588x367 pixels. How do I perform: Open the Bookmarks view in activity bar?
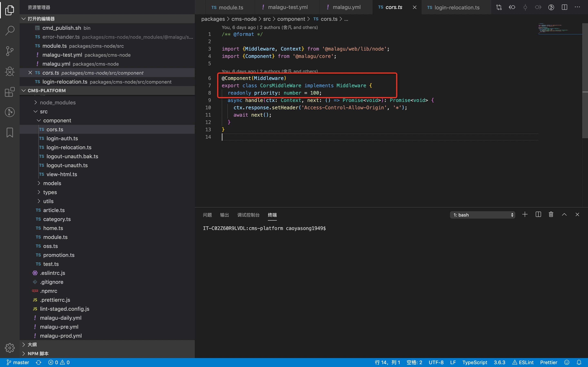tap(10, 133)
